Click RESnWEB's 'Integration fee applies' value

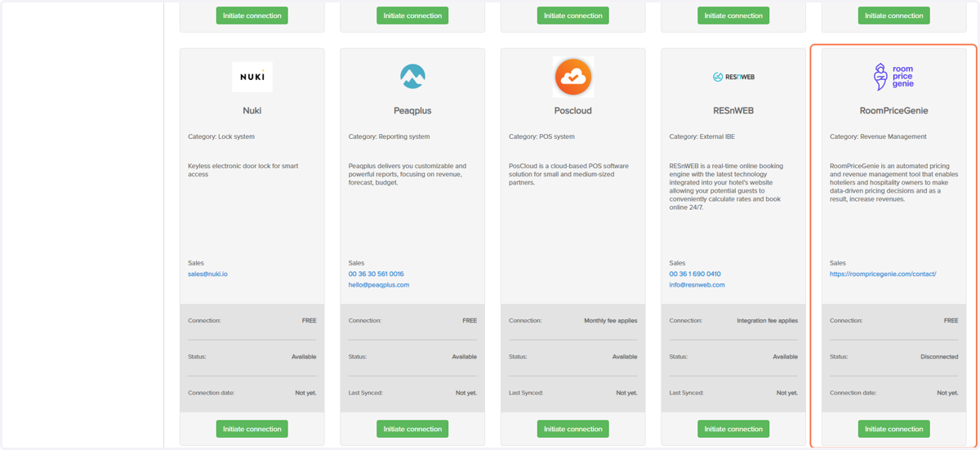pos(767,321)
